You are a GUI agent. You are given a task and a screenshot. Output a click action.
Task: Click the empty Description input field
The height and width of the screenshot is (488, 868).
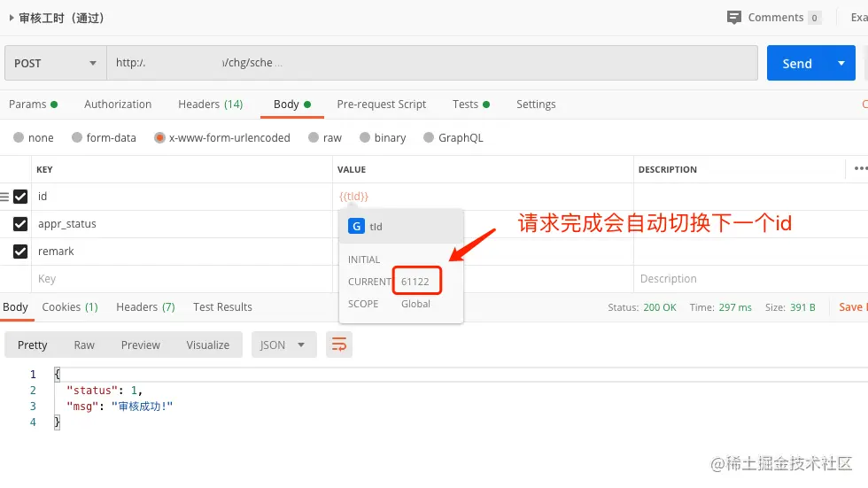750,279
